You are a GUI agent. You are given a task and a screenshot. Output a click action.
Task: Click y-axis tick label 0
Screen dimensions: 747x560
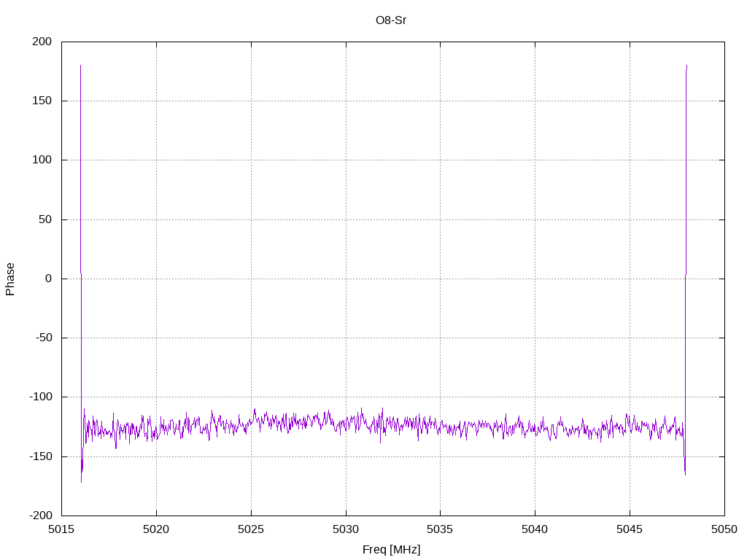[x=49, y=279]
